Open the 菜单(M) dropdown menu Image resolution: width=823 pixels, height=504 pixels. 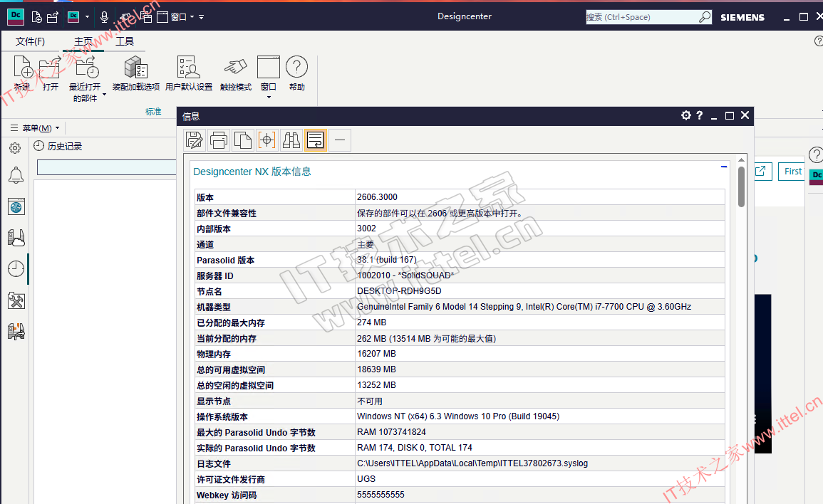click(x=36, y=128)
